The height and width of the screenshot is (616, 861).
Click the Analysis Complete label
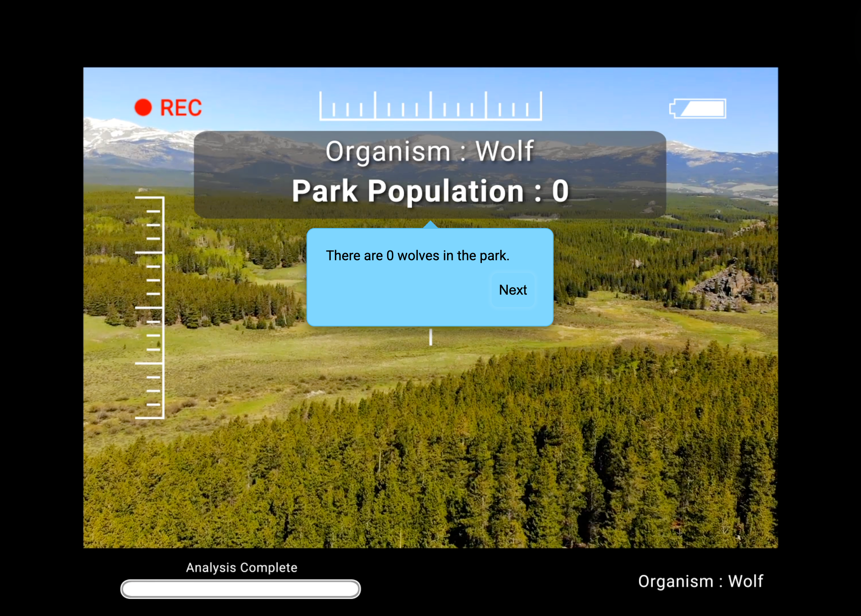coord(242,568)
